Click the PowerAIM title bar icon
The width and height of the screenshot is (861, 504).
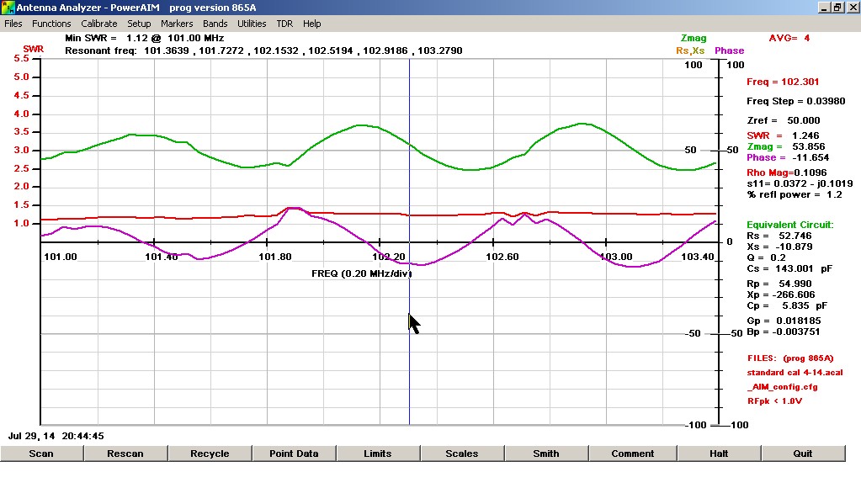pyautogui.click(x=8, y=8)
